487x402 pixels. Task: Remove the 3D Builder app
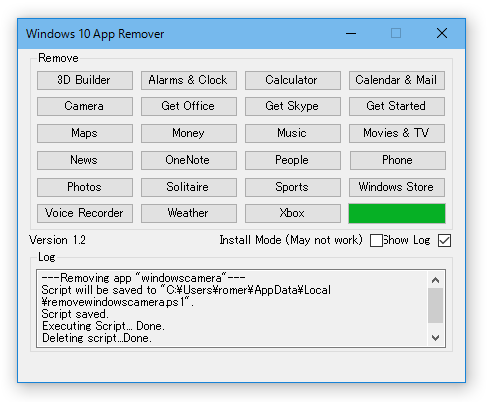pyautogui.click(x=85, y=80)
